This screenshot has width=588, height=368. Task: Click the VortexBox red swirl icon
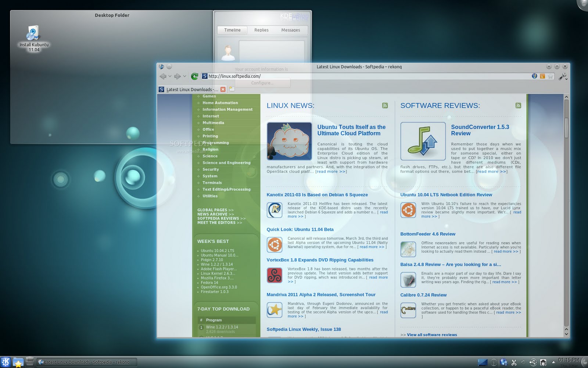point(275,275)
